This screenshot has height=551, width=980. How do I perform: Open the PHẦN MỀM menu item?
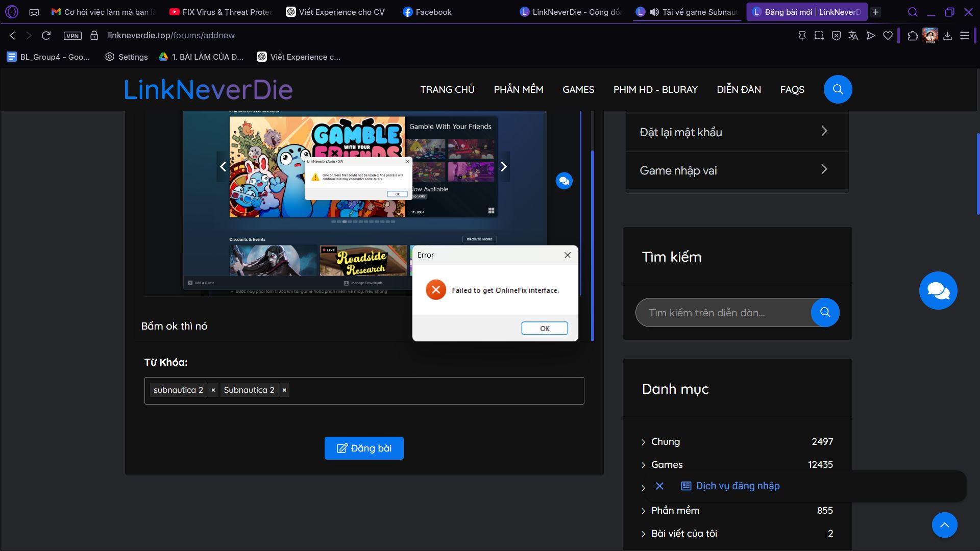[519, 89]
